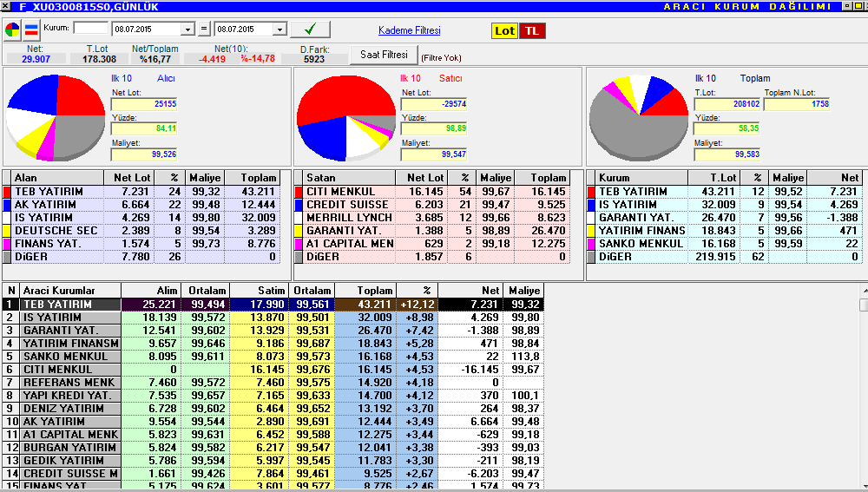This screenshot has width=868, height=492.
Task: Open the start date dropdown
Action: point(188,30)
